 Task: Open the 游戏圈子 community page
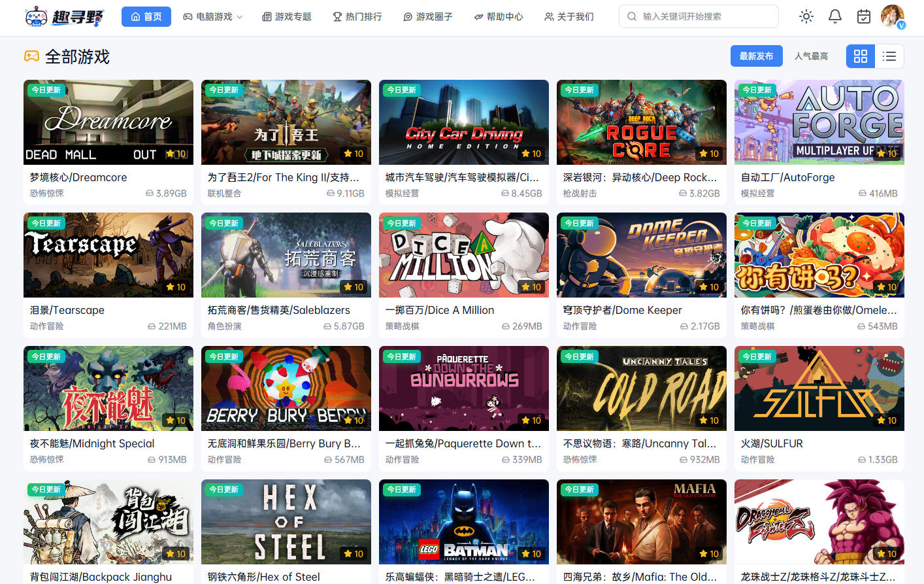(x=428, y=16)
